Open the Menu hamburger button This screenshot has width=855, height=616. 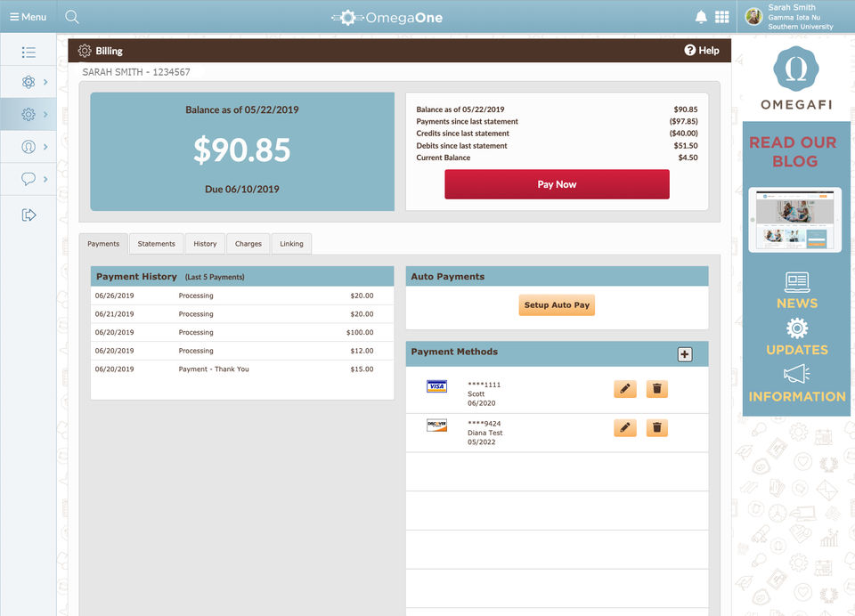tap(28, 17)
